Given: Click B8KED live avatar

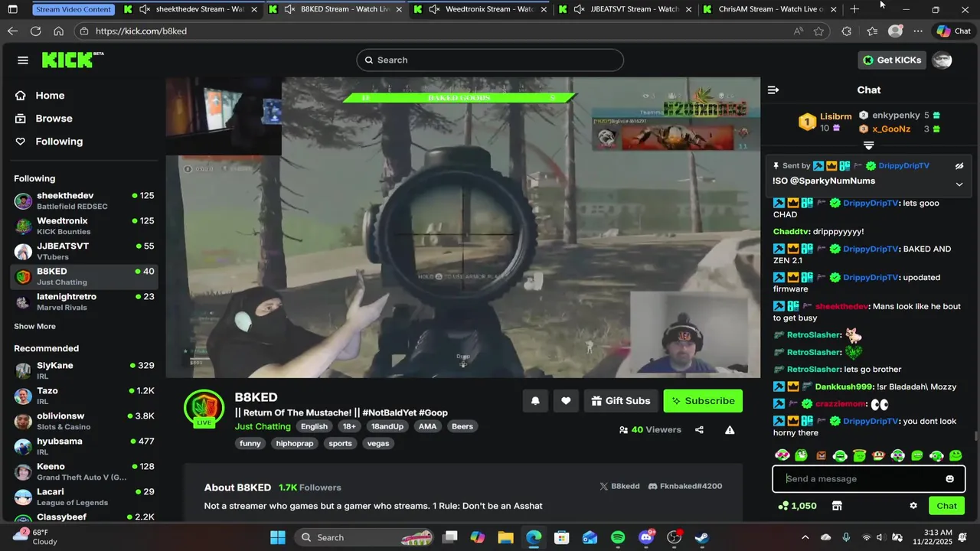Looking at the screenshot, I should pyautogui.click(x=204, y=408).
